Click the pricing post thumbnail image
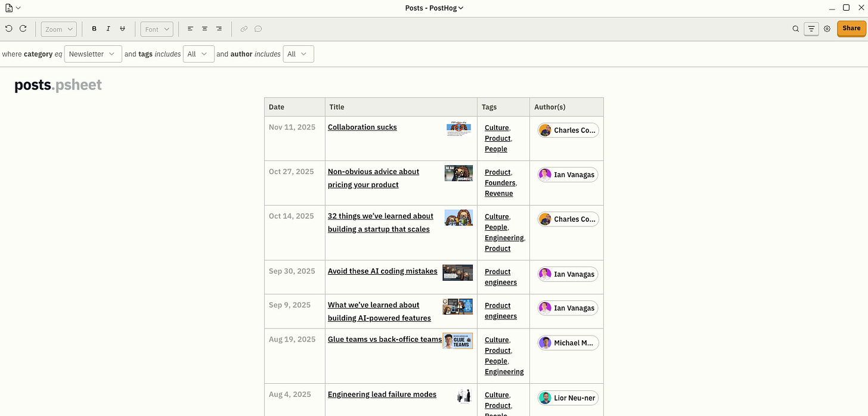Image resolution: width=868 pixels, height=416 pixels. pyautogui.click(x=458, y=173)
